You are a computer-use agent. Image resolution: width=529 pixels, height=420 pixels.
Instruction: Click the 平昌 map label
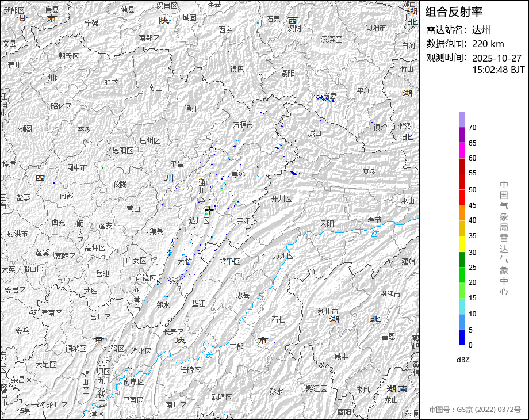click(177, 164)
